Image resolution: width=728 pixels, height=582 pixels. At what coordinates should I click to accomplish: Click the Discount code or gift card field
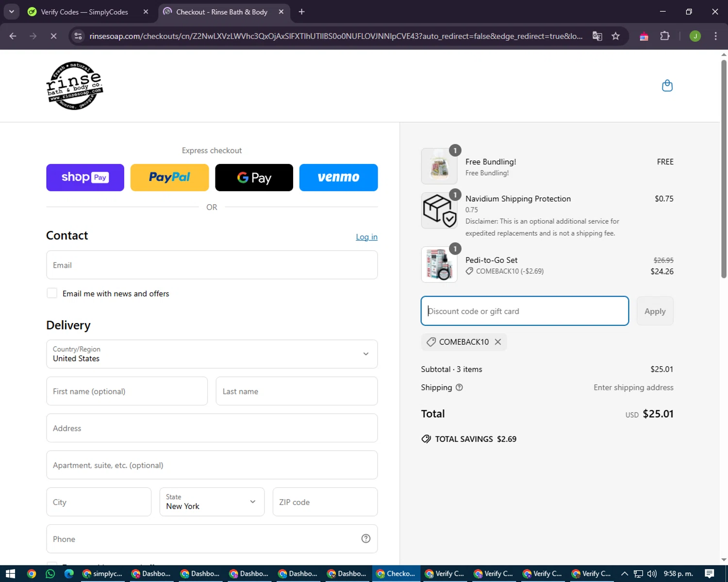(525, 311)
